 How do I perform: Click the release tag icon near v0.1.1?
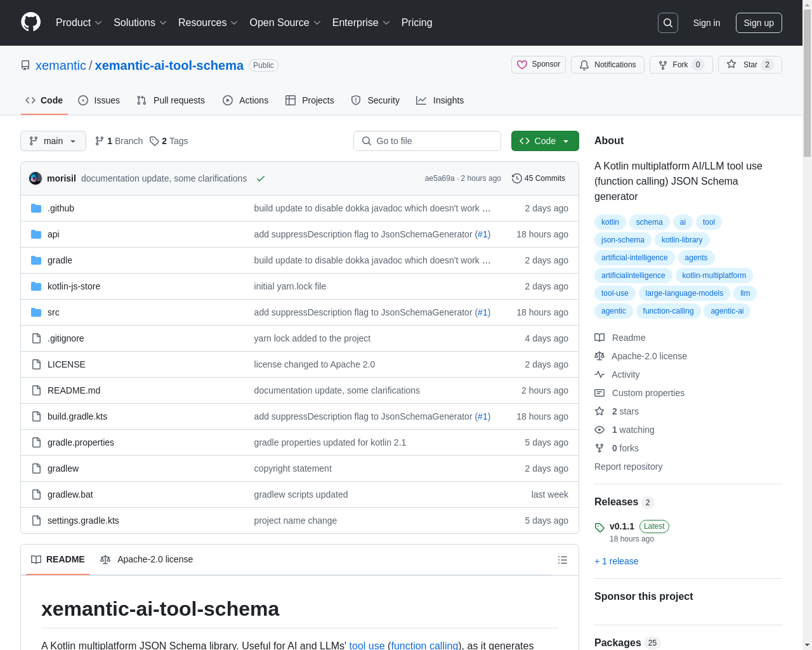(599, 527)
